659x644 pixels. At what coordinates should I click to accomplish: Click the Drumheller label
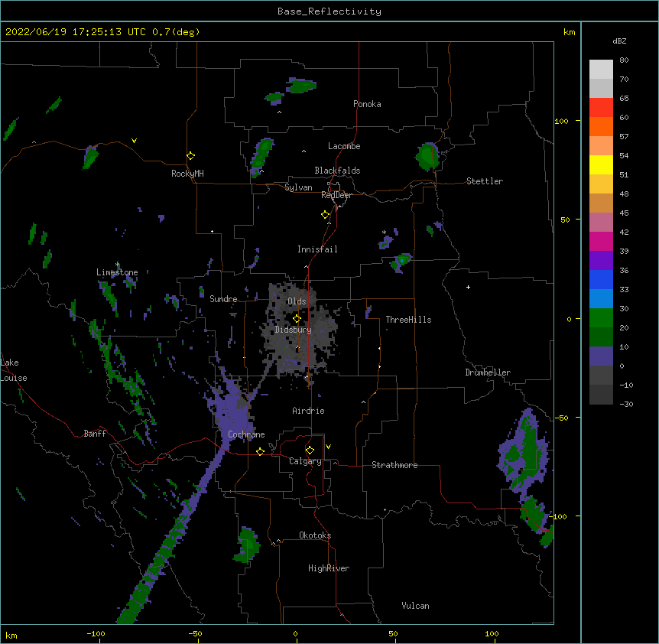pyautogui.click(x=488, y=372)
